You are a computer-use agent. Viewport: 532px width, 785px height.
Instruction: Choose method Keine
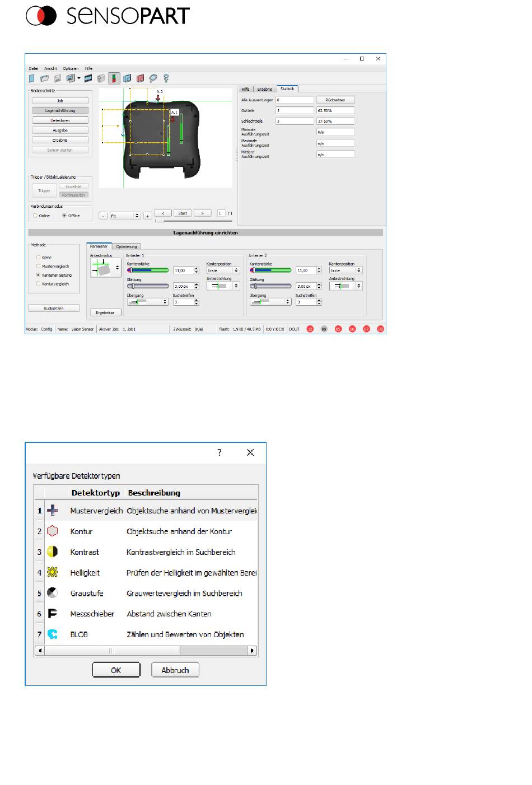tap(38, 258)
